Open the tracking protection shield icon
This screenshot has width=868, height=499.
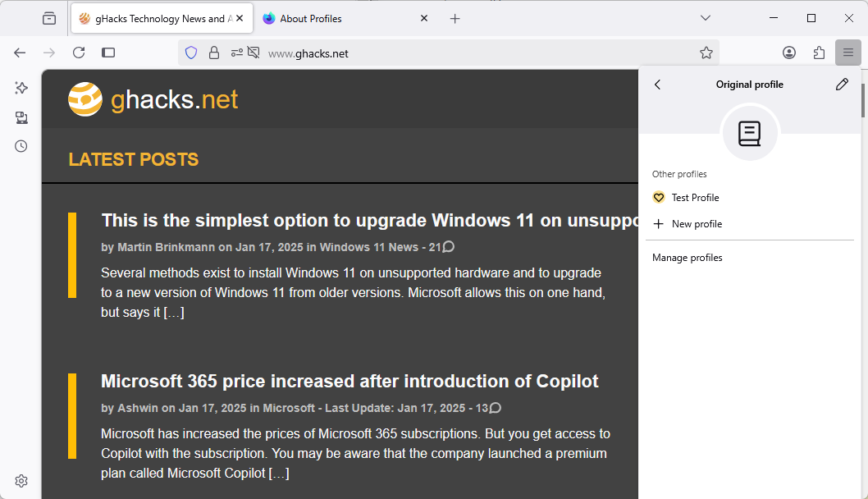[x=190, y=52]
